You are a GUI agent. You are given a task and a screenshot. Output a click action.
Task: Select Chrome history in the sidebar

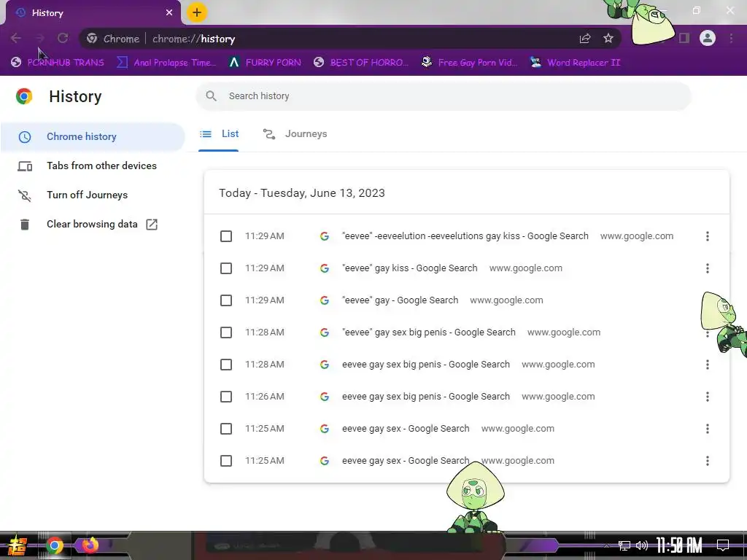pos(93,137)
